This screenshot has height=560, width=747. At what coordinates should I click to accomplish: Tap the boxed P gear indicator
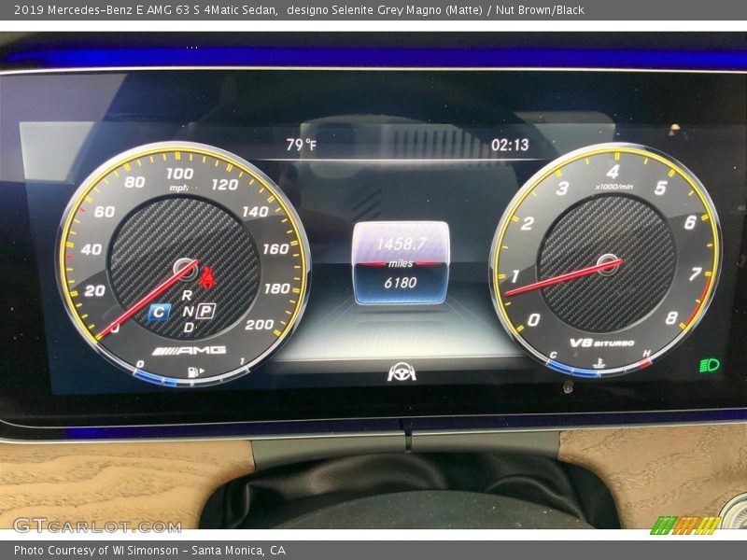(205, 311)
